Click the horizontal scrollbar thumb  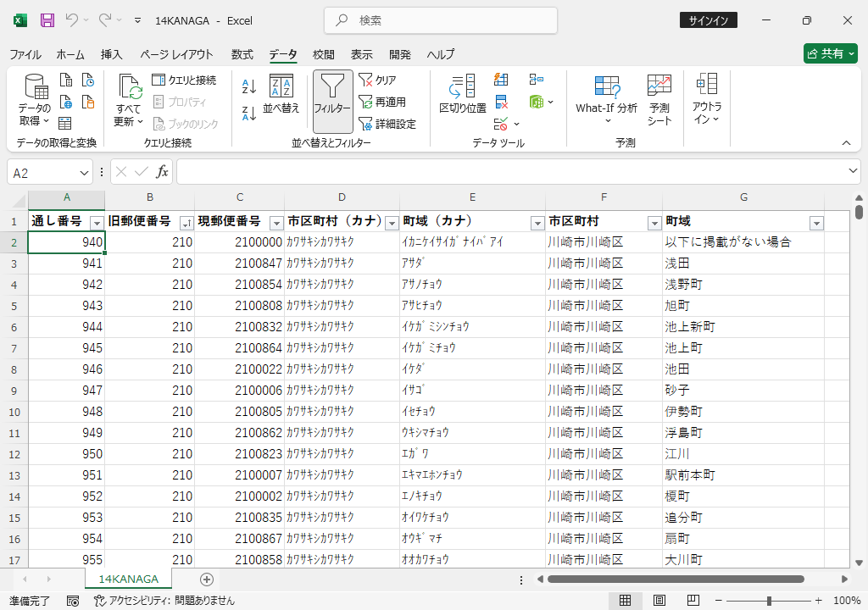click(676, 579)
